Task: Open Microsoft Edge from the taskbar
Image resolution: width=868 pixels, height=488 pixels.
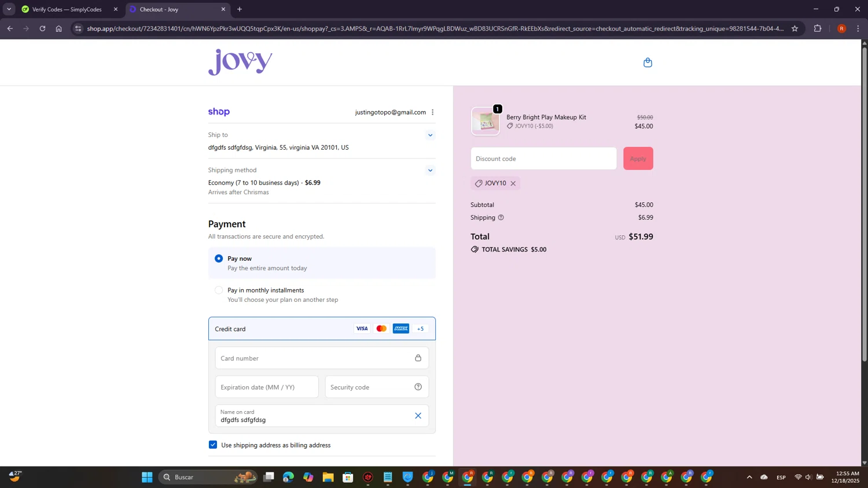Action: (x=288, y=477)
